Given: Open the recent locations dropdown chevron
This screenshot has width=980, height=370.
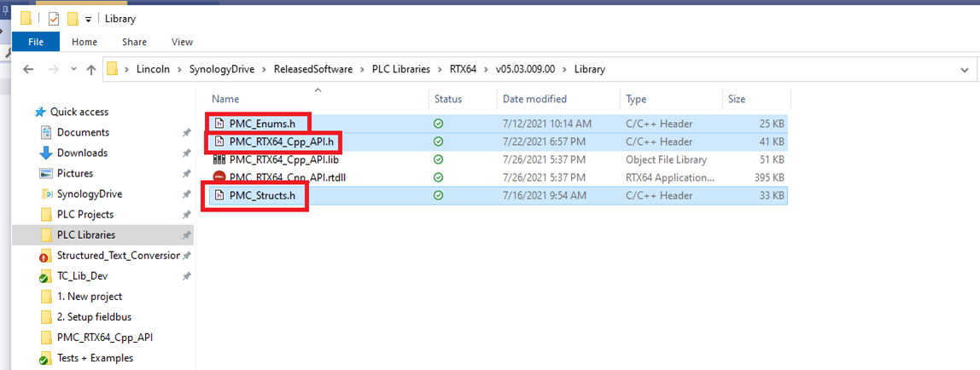Looking at the screenshot, I should [x=72, y=70].
